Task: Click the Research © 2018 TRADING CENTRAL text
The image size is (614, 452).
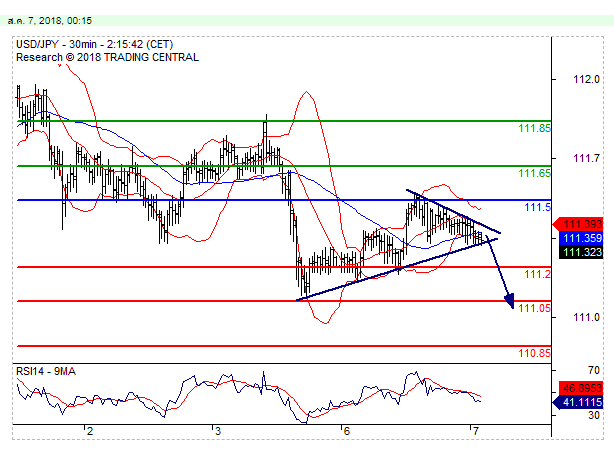Action: (x=107, y=57)
